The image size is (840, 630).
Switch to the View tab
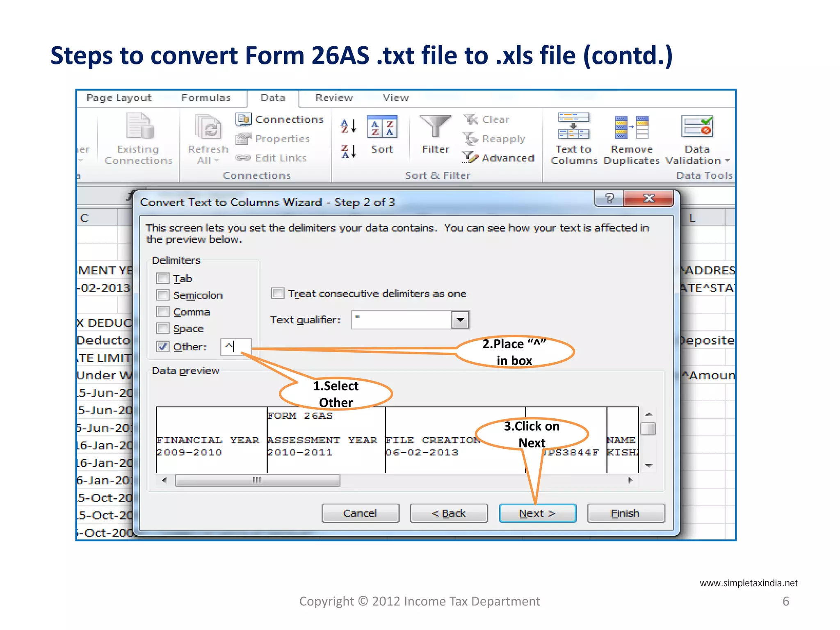[x=396, y=98]
